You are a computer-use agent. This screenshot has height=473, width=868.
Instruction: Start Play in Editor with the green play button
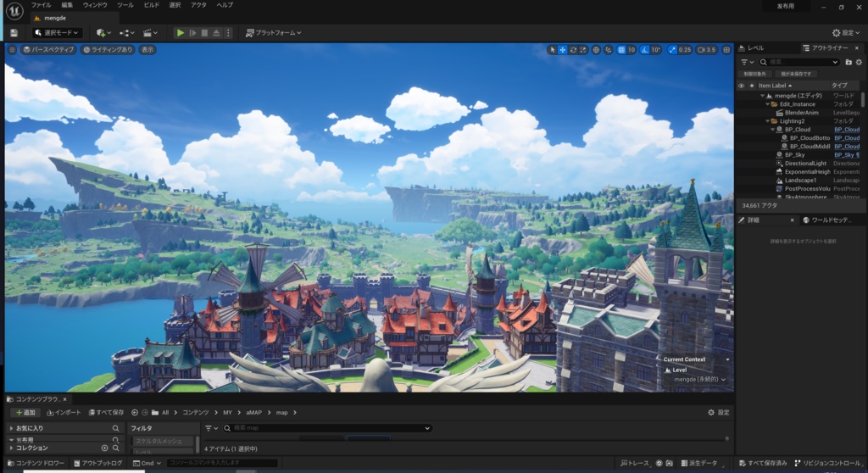coord(180,33)
